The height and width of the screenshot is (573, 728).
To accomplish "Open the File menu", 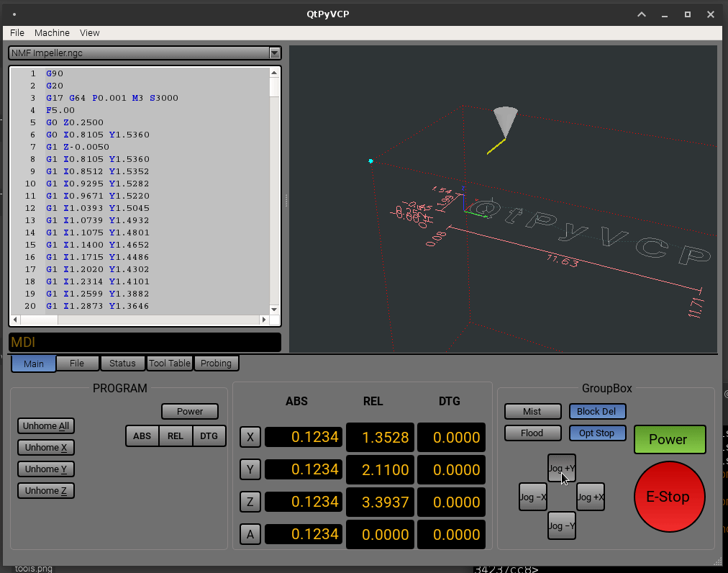I will point(17,33).
